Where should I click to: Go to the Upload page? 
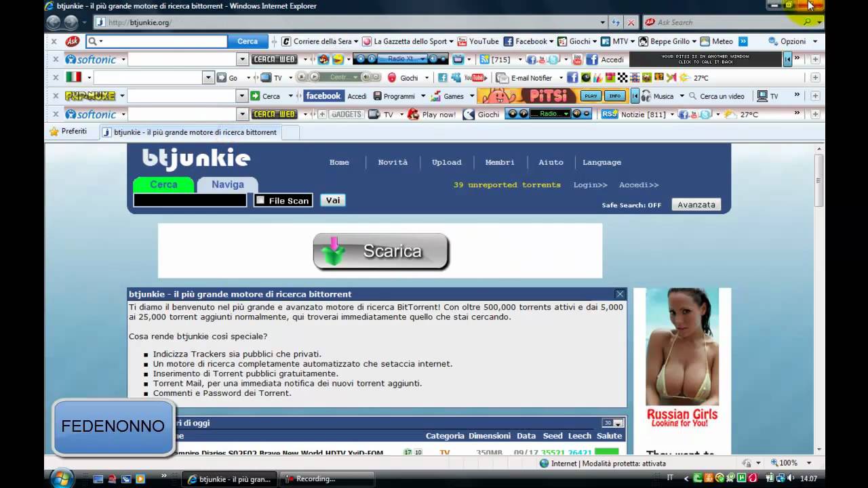pyautogui.click(x=446, y=163)
